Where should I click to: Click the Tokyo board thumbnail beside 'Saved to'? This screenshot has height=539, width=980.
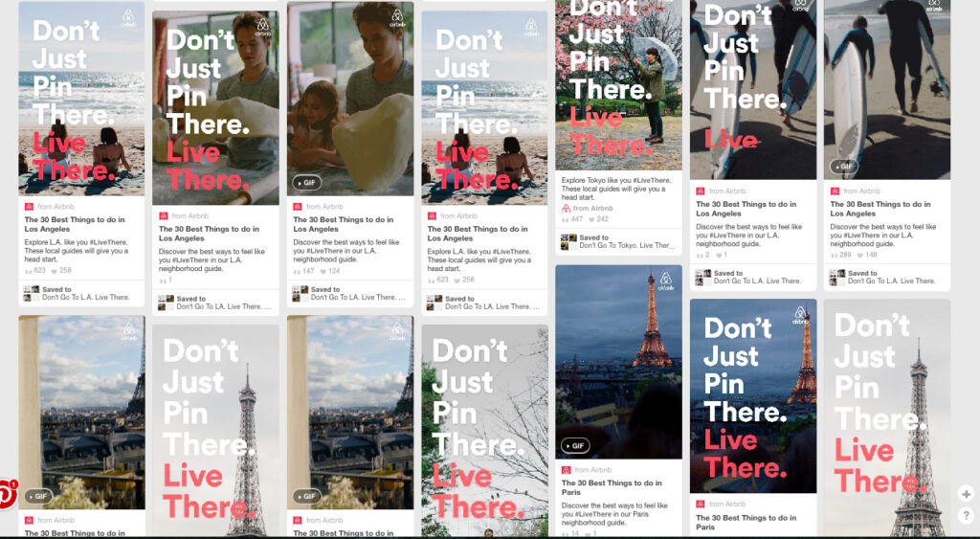[568, 242]
